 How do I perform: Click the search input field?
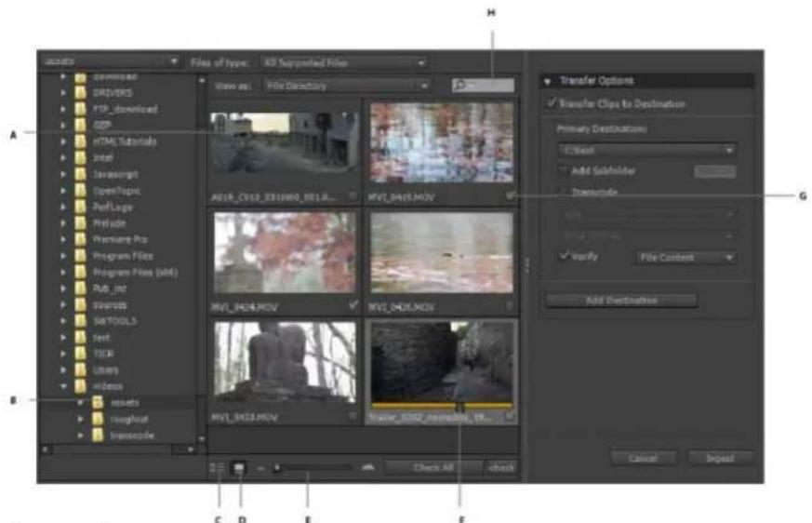[x=483, y=85]
